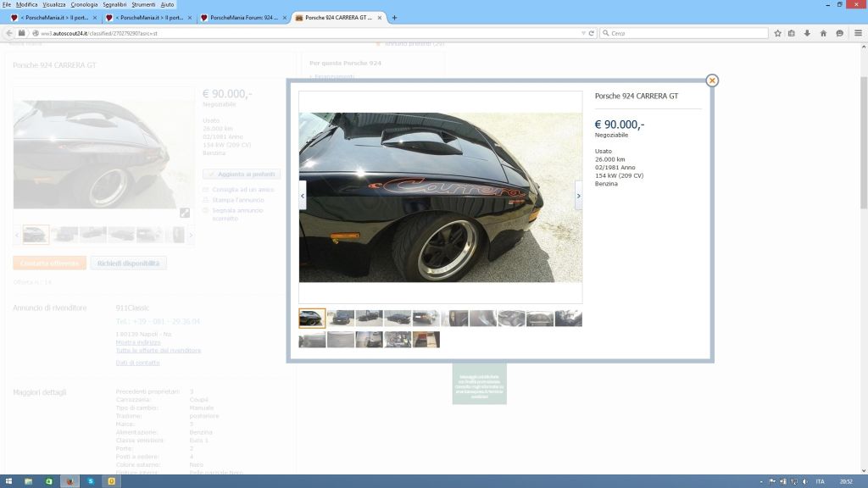868x488 pixels.
Task: Switch to Firefox in the taskbar
Action: pos(70,481)
